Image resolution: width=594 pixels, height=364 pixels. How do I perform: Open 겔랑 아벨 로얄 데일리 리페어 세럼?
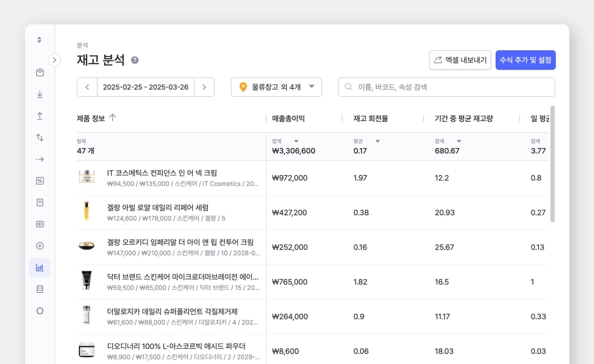[157, 207]
